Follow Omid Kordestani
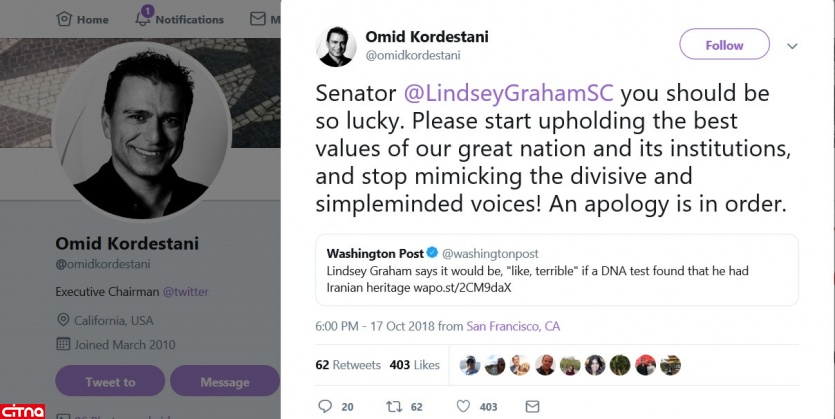 click(x=724, y=45)
